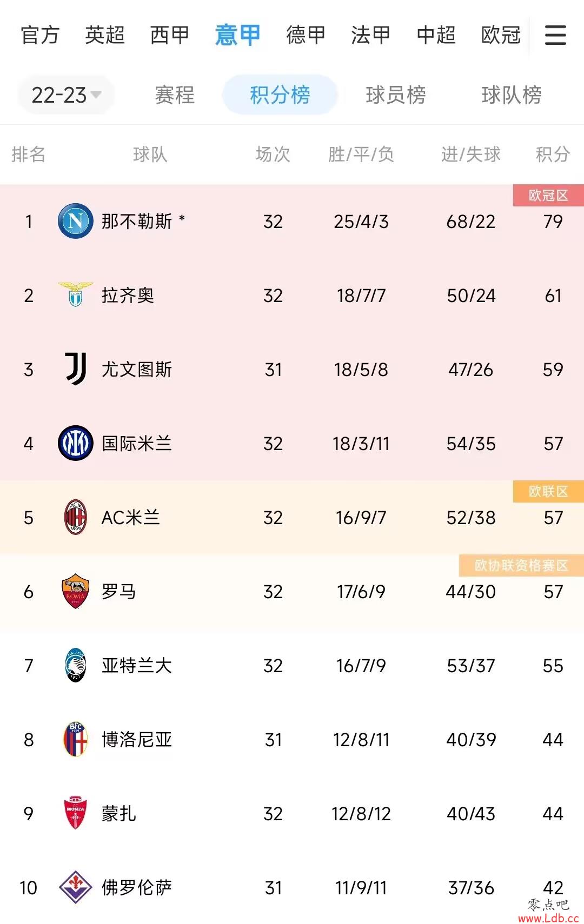Tap the Lazio eagle crest
The image size is (584, 924).
tap(76, 295)
